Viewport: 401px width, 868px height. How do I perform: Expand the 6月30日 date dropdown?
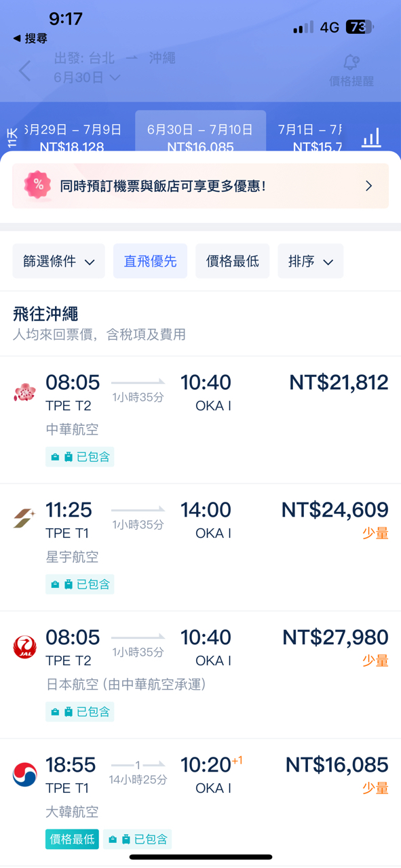coord(87,77)
